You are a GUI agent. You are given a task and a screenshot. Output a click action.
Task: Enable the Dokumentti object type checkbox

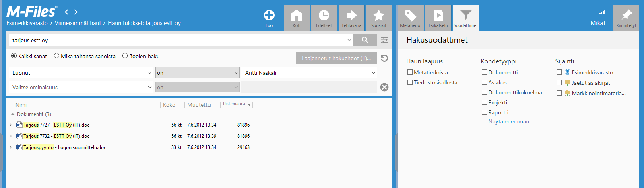click(485, 72)
